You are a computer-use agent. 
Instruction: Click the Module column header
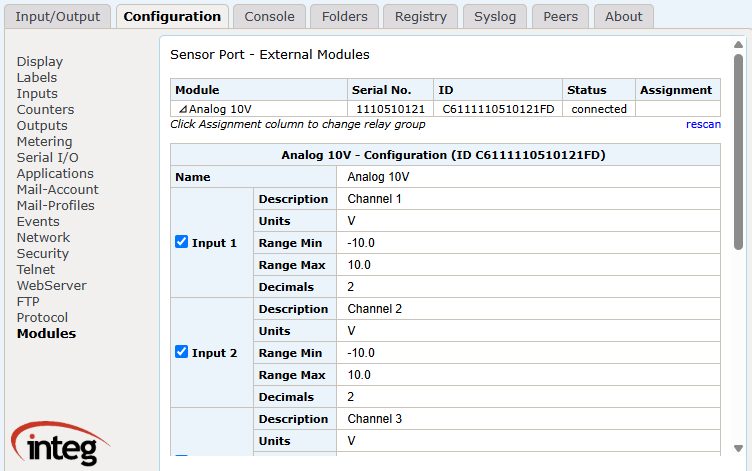coord(259,90)
